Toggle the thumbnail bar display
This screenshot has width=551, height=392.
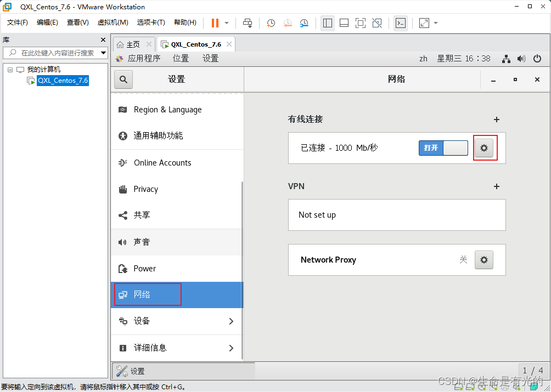[343, 23]
